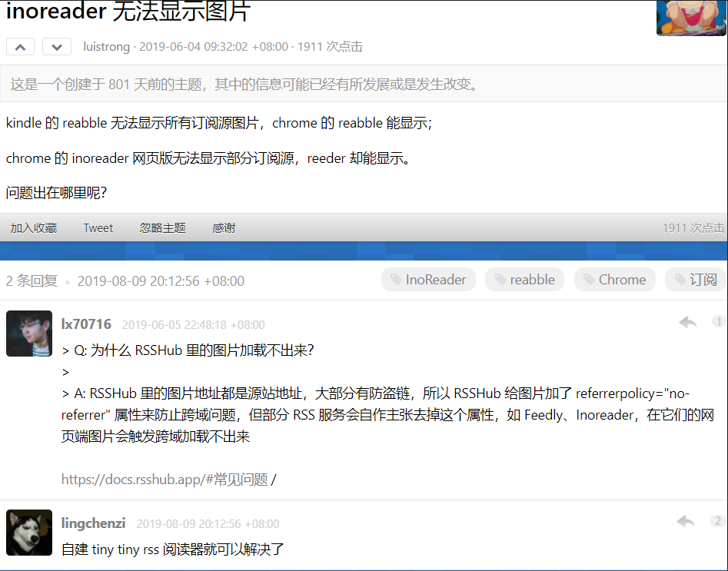
Task: Click the 801 天前 notice text
Action: click(244, 84)
